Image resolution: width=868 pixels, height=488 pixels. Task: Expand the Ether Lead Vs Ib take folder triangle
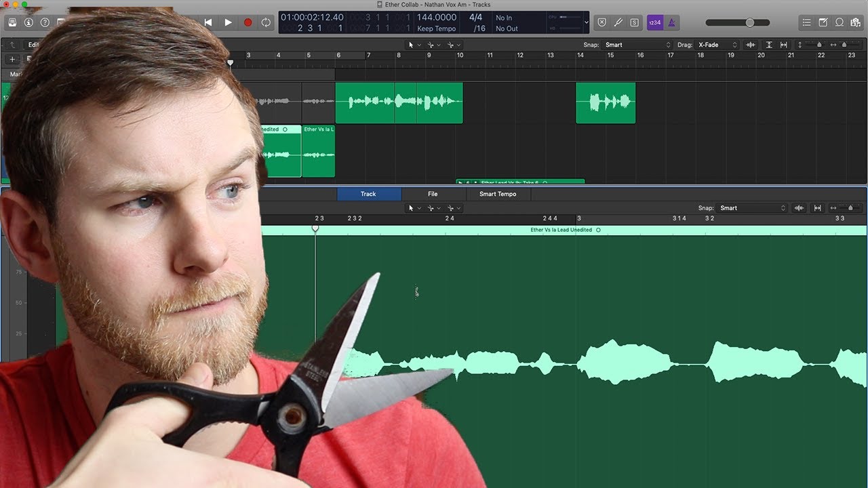(x=460, y=182)
